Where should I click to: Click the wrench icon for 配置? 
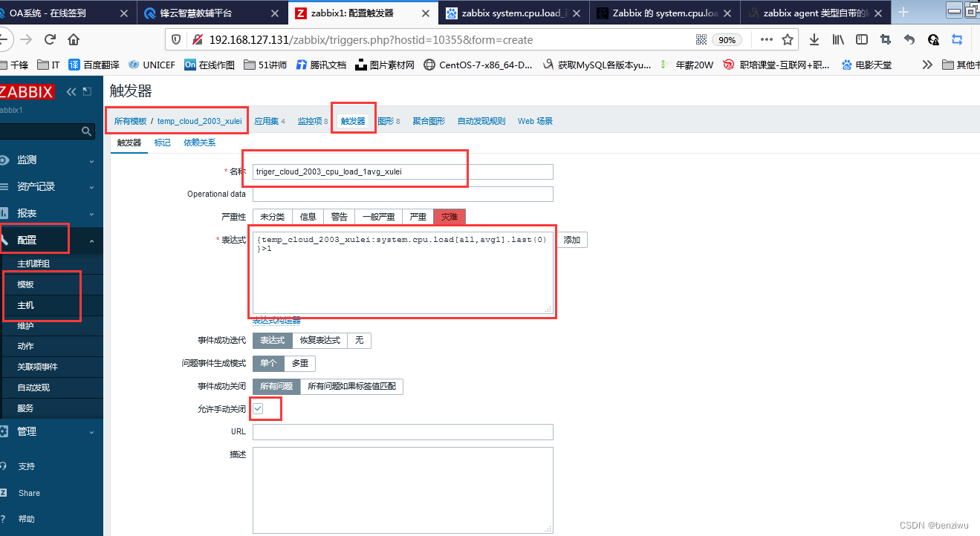(x=4, y=240)
